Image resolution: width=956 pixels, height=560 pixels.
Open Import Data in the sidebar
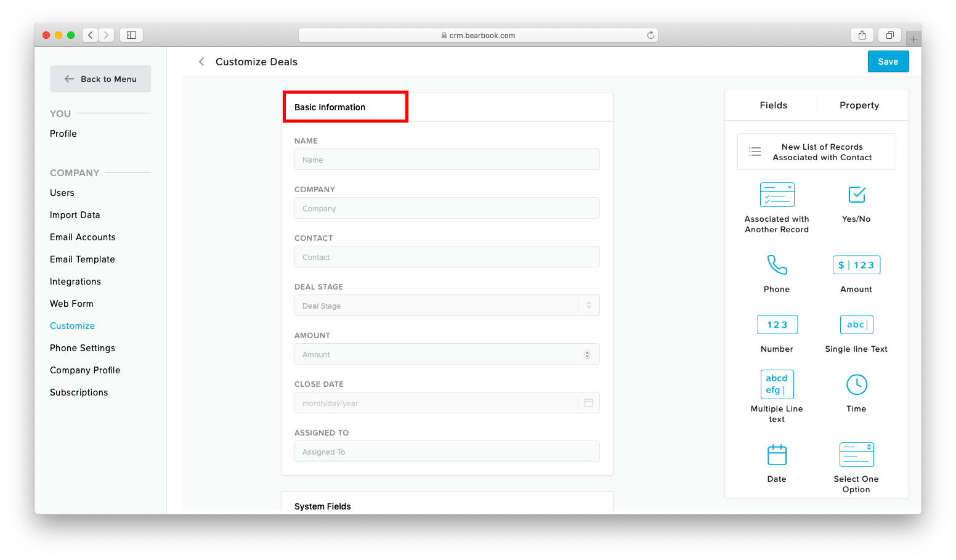pos(75,215)
